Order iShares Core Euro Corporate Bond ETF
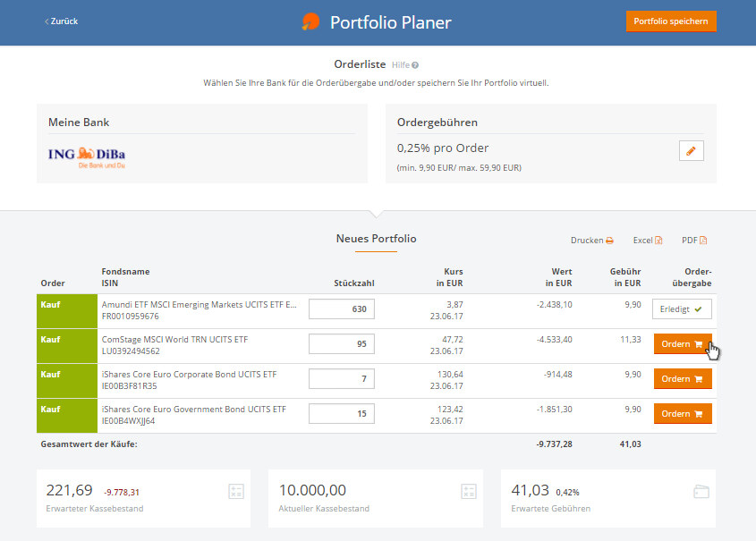This screenshot has height=541, width=756. coord(682,379)
